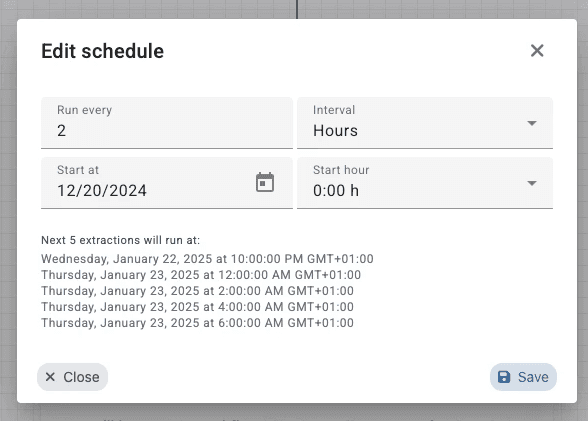Expand the Start hour dropdown arrow
588x421 pixels.
pos(532,183)
